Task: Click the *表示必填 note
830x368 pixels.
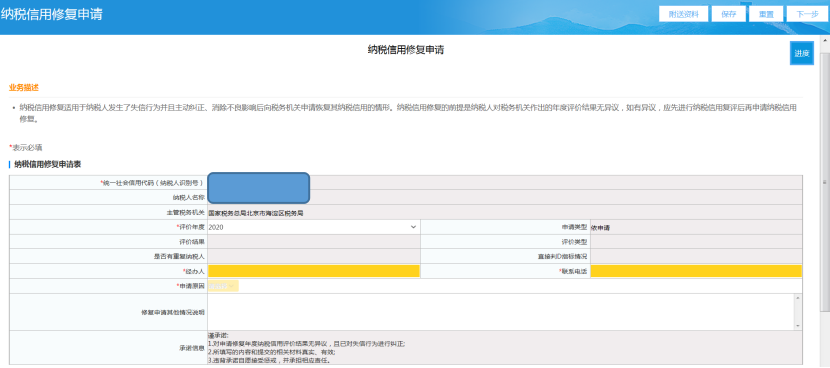Action: (x=26, y=147)
